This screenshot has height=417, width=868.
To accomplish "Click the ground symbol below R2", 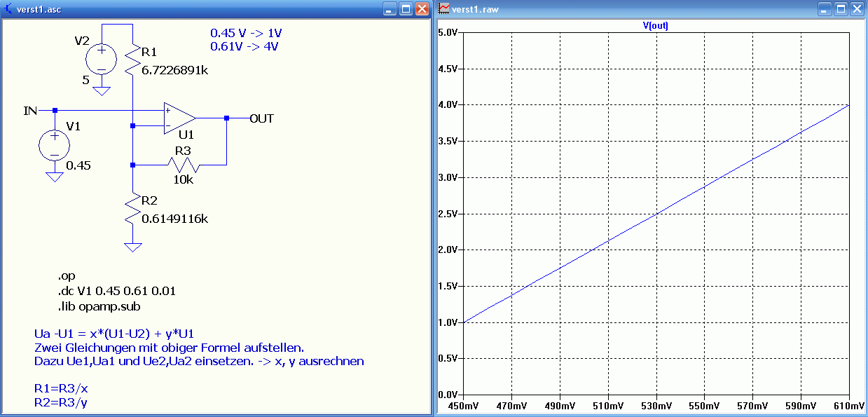I will 132,247.
